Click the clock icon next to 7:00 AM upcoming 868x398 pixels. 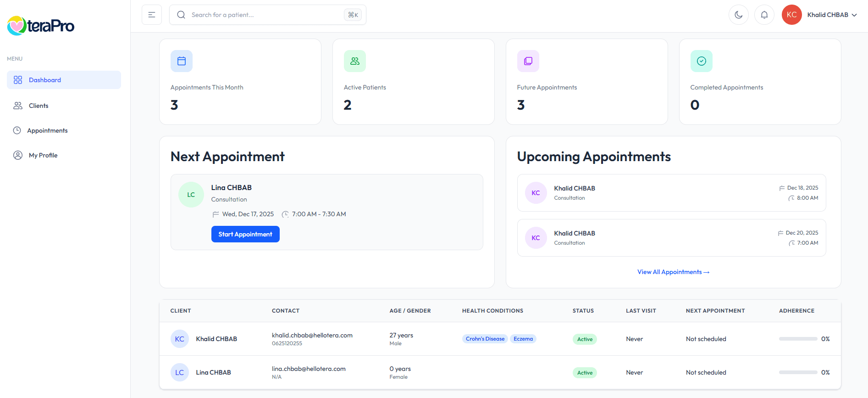(x=792, y=243)
